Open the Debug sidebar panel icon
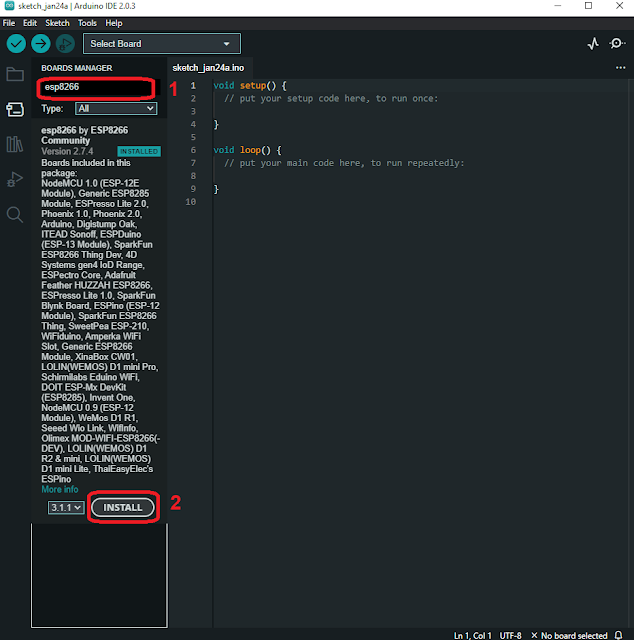This screenshot has width=634, height=640. tap(15, 179)
